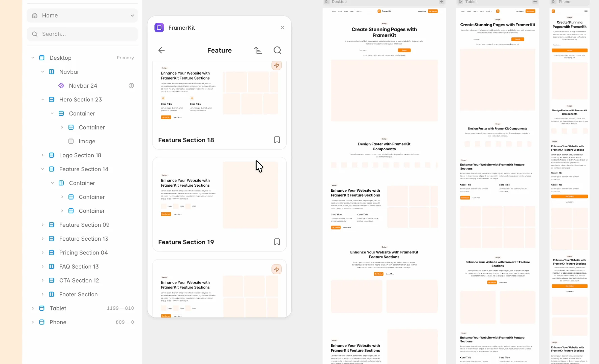599x364 pixels.
Task: Add breakpoint after Tablet with plus icon
Action: tap(535, 2)
